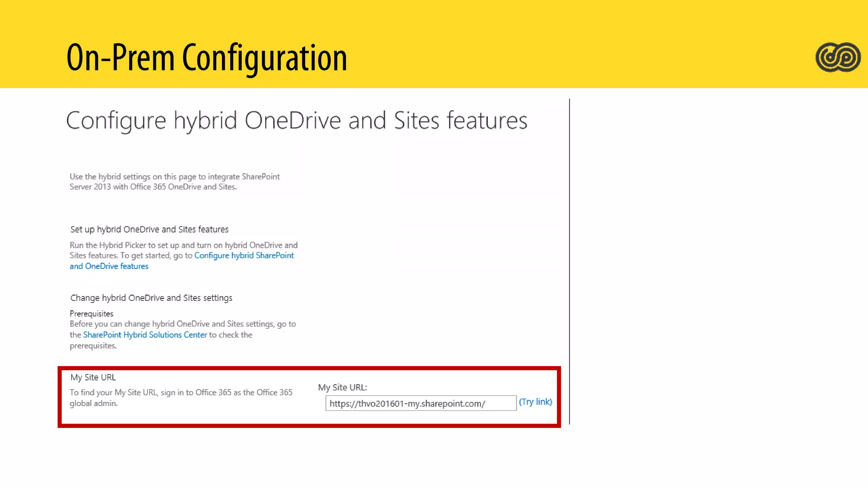Select the Change hybrid OneDrive and Sites settings heading
868x488 pixels.
(x=151, y=298)
